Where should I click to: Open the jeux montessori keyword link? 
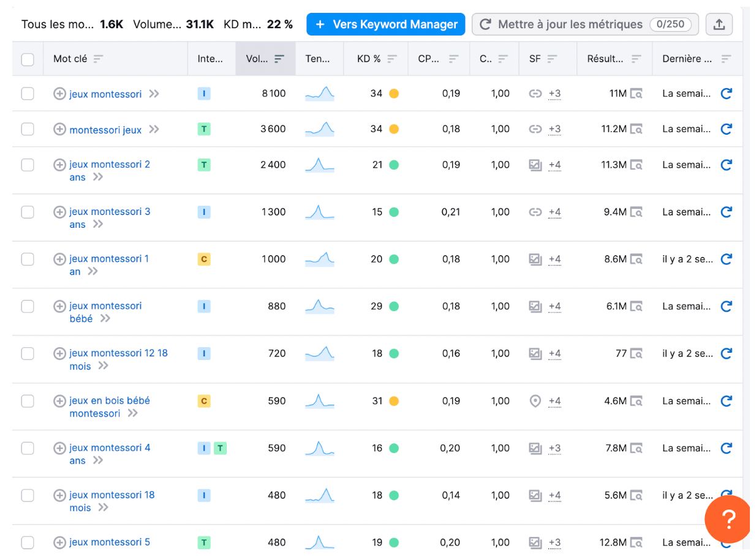click(105, 94)
